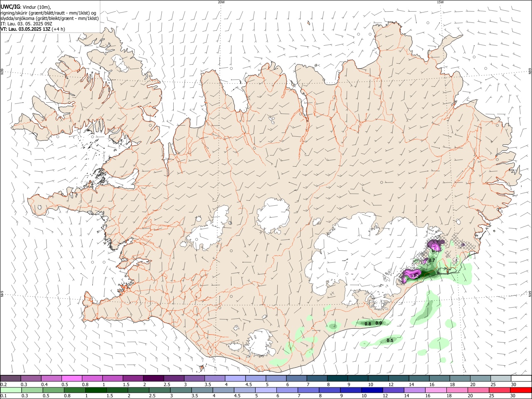Click the dark purple 2 swatch in top legend row

(153, 378)
